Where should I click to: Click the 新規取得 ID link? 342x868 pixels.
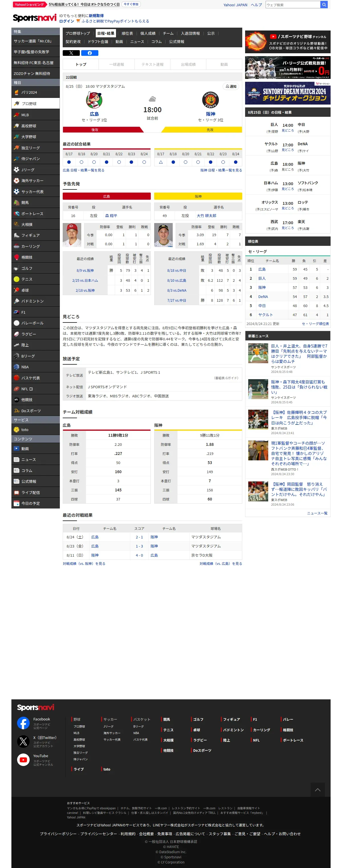[96, 15]
